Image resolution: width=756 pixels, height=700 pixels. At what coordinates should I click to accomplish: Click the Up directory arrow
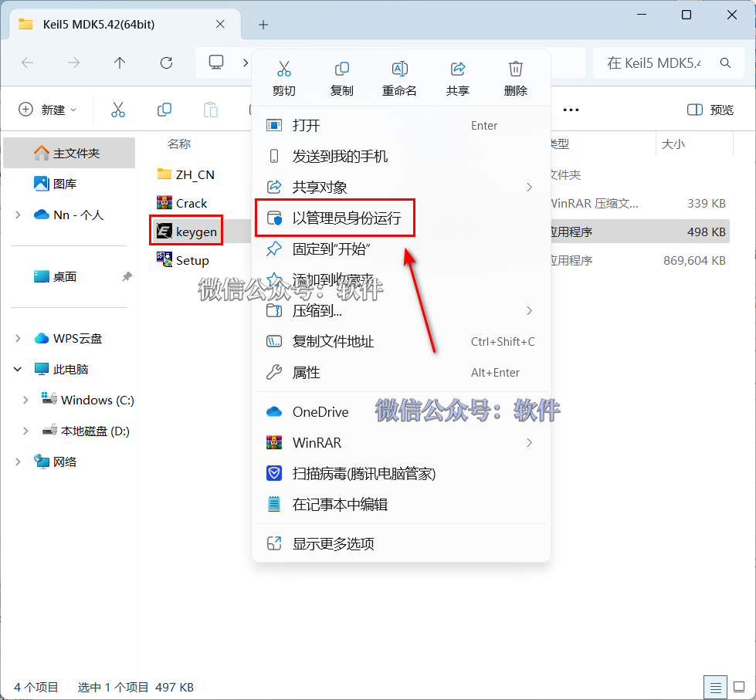coord(120,63)
